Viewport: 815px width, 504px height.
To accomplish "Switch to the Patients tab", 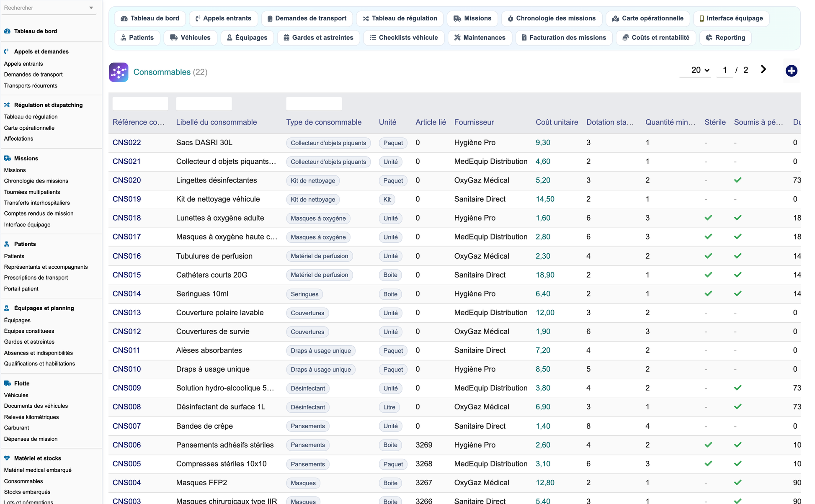I will [137, 38].
